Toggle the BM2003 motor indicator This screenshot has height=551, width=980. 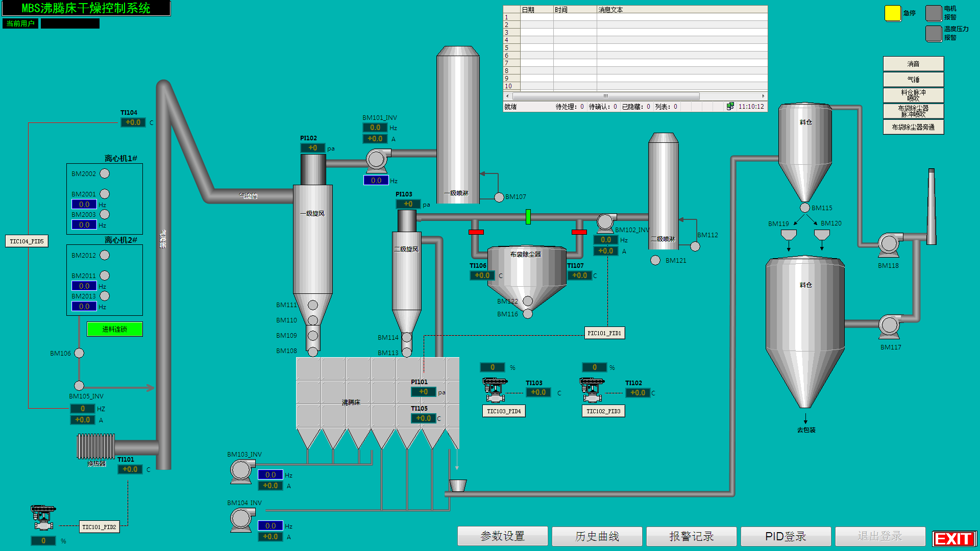point(105,214)
